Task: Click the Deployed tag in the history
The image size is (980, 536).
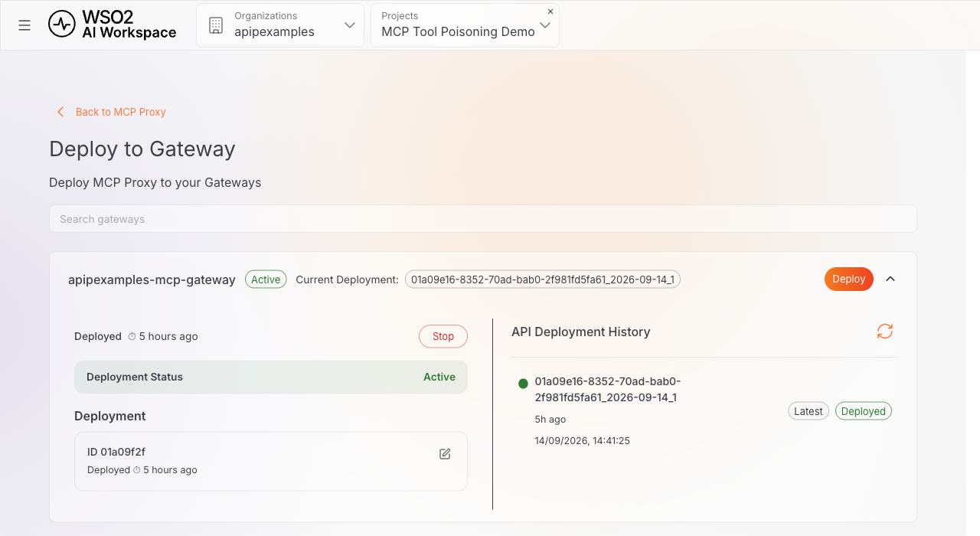Action: point(864,411)
